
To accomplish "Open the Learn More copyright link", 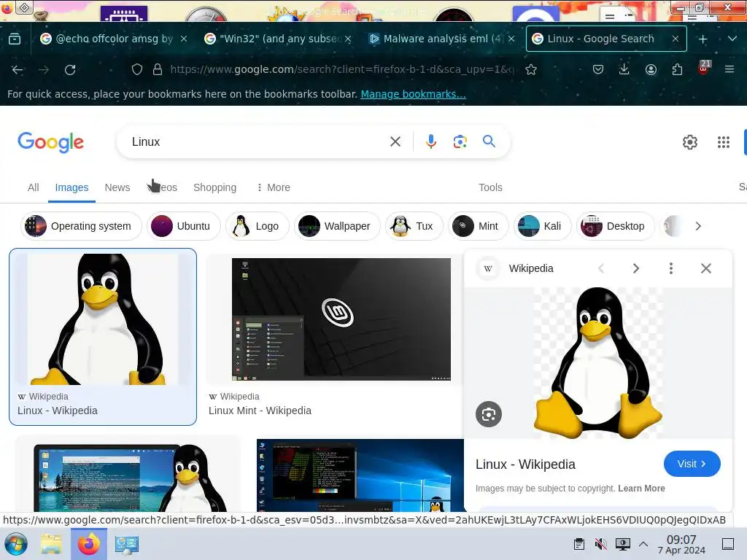I will coord(641,489).
